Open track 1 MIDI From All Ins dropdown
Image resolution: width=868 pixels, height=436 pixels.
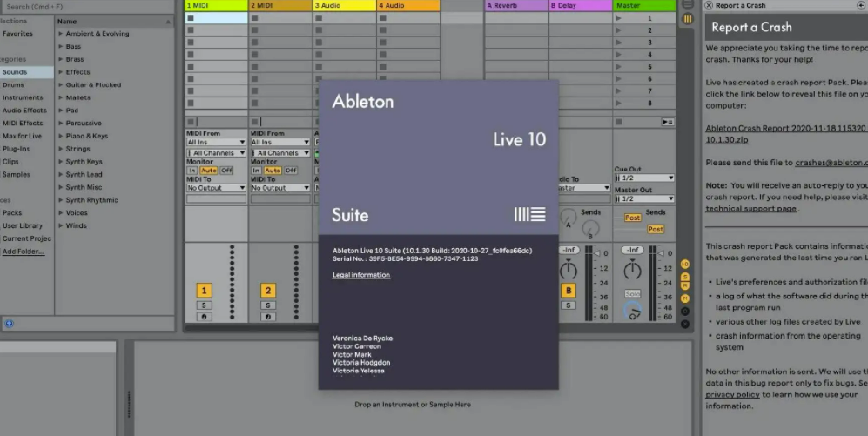coord(216,142)
